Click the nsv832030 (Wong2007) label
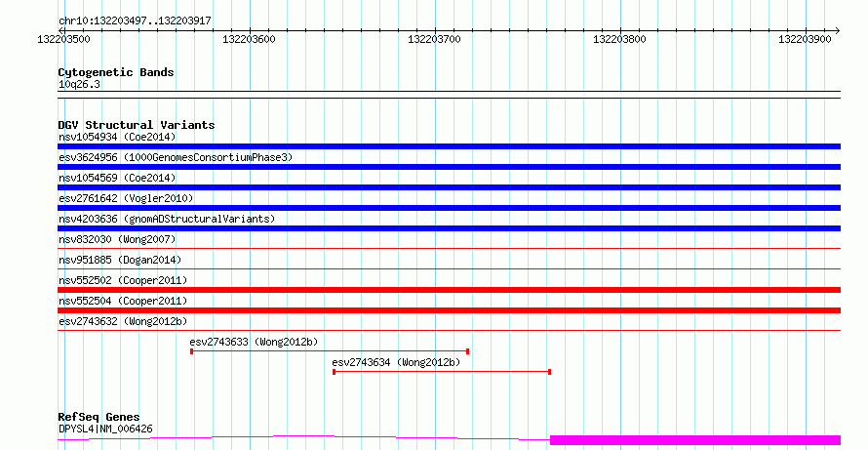The image size is (868, 450). tap(117, 239)
